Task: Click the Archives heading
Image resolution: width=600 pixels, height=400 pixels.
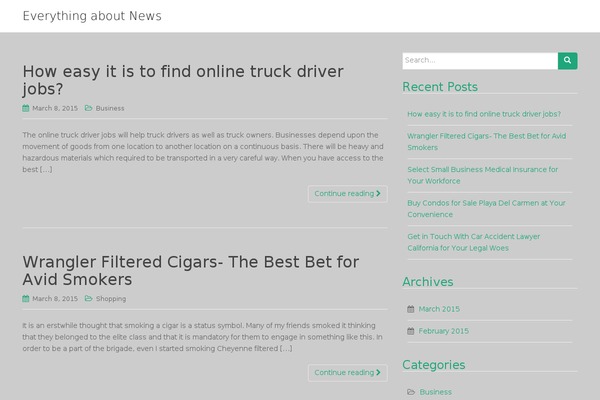Action: pyautogui.click(x=427, y=282)
